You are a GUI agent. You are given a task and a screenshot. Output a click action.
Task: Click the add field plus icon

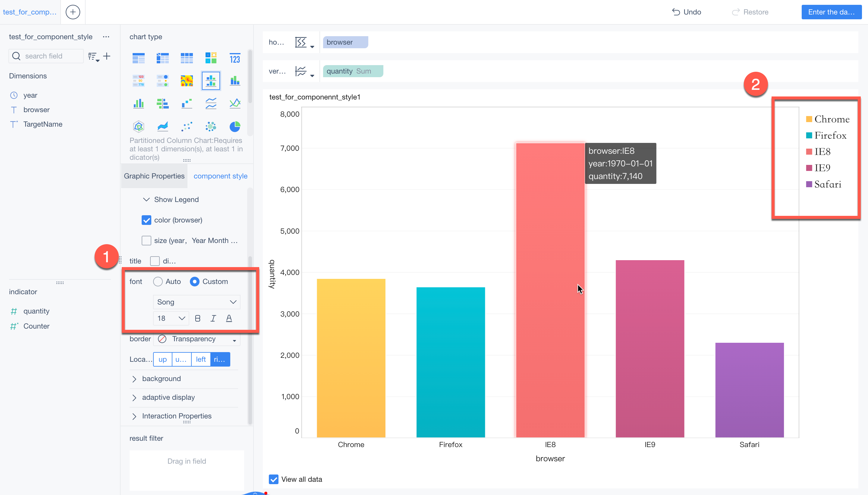tap(107, 56)
